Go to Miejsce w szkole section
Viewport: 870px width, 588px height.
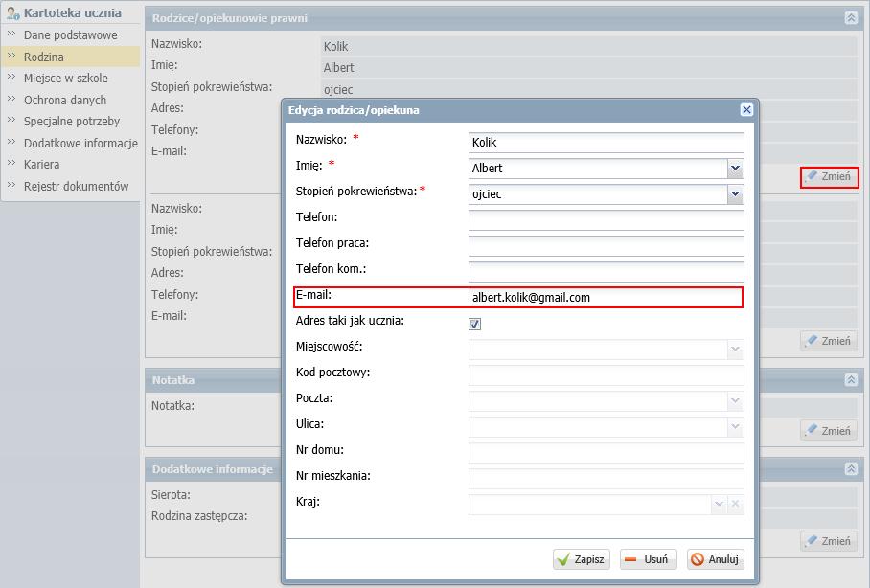click(65, 79)
